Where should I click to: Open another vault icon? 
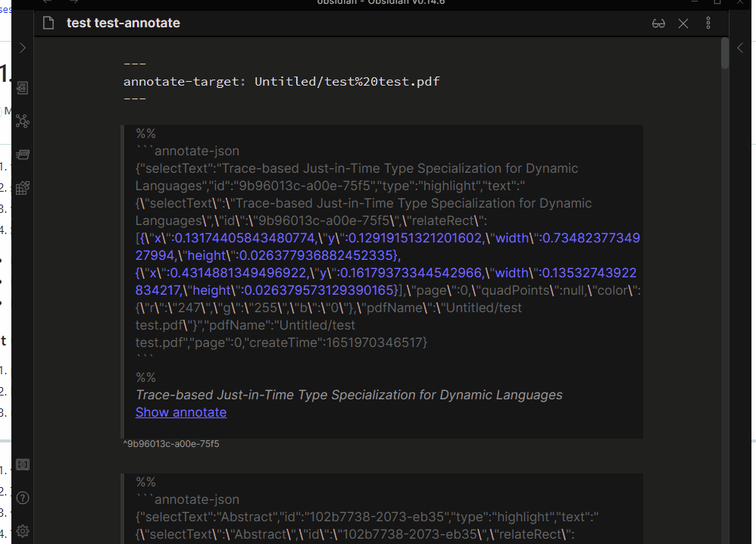pyautogui.click(x=22, y=464)
